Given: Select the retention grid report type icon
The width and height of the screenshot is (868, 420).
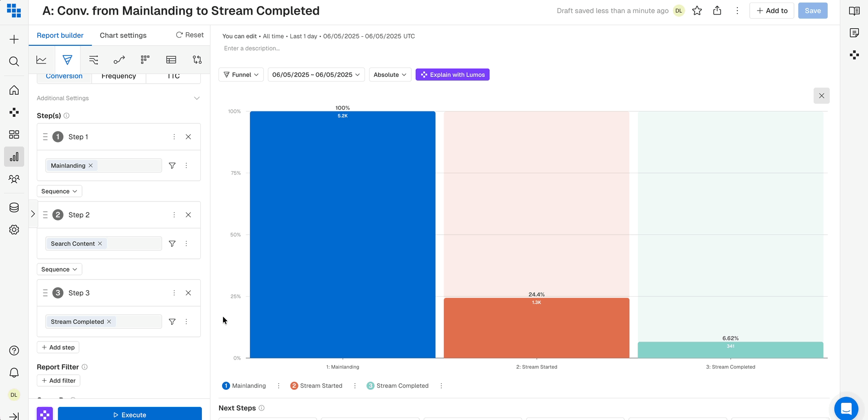Looking at the screenshot, I should [145, 60].
